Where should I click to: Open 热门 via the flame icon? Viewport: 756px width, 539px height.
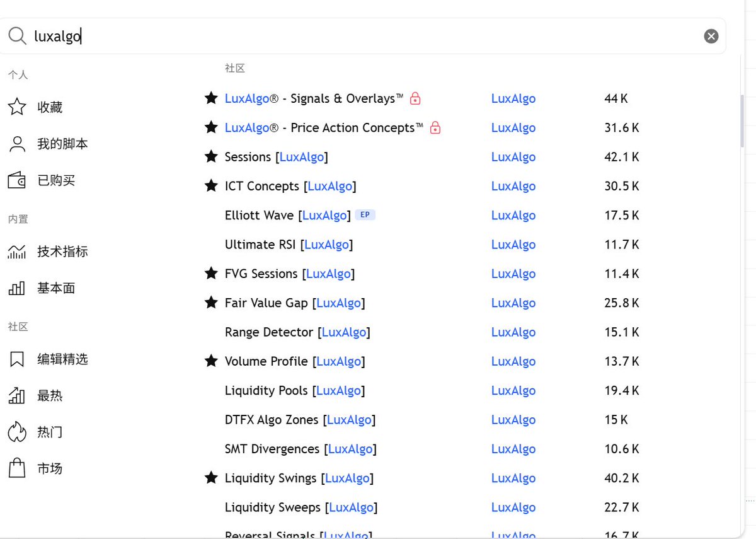tap(17, 432)
